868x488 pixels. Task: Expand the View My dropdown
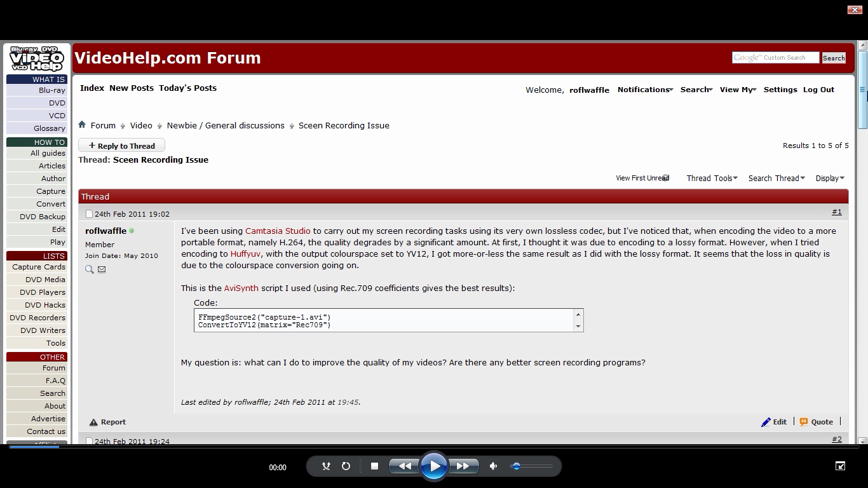pyautogui.click(x=738, y=90)
